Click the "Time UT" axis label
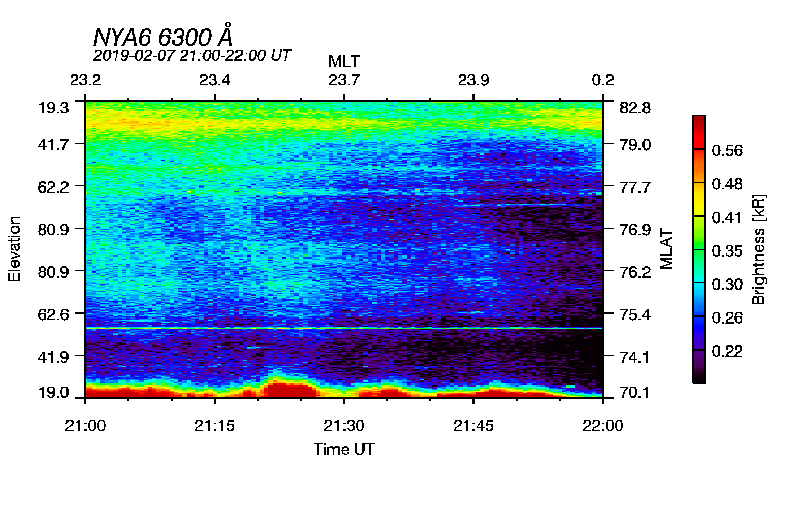 click(344, 449)
